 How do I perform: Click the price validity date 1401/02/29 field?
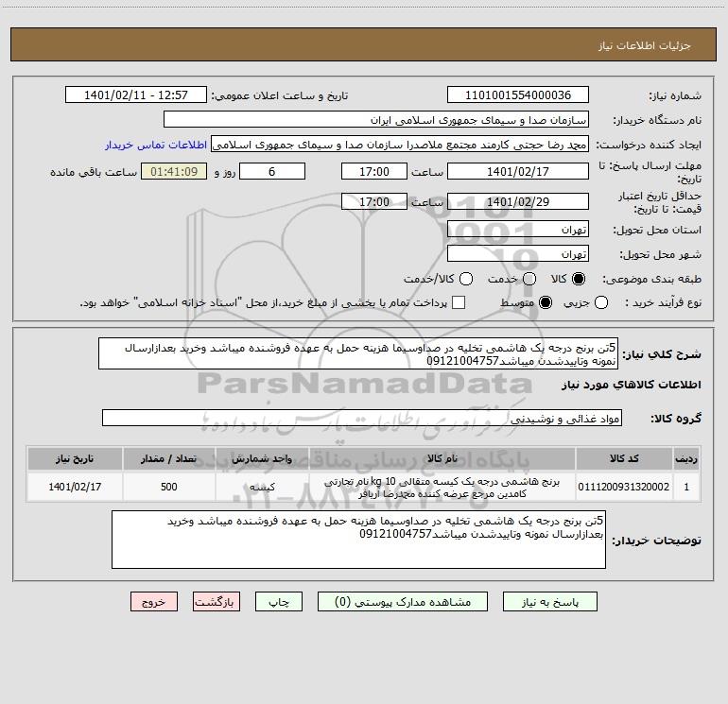tap(518, 201)
